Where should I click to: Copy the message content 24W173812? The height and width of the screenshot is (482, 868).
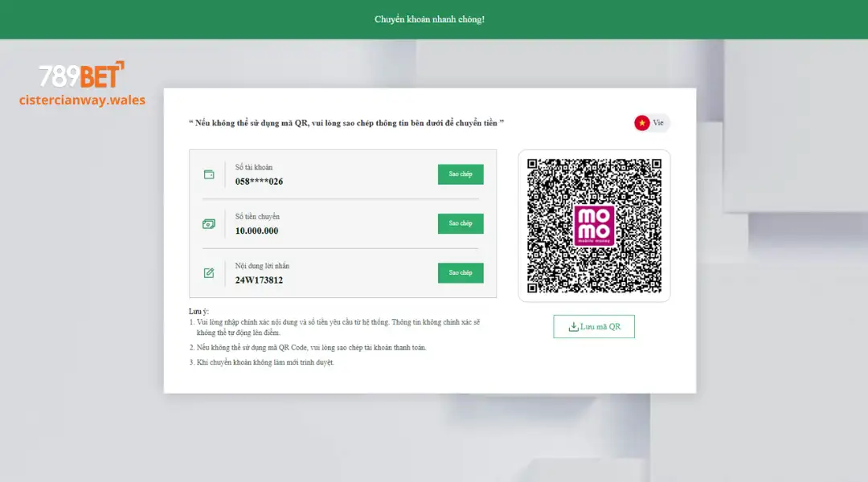tap(460, 273)
